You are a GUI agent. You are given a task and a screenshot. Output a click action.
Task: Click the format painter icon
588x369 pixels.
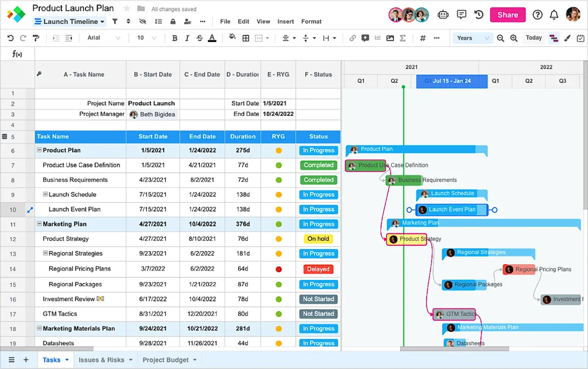[36, 38]
